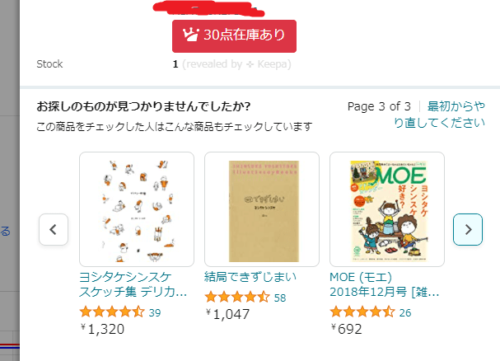The image size is (500, 361).
Task: Open the MOE magazine cover thumbnail
Action: [387, 209]
